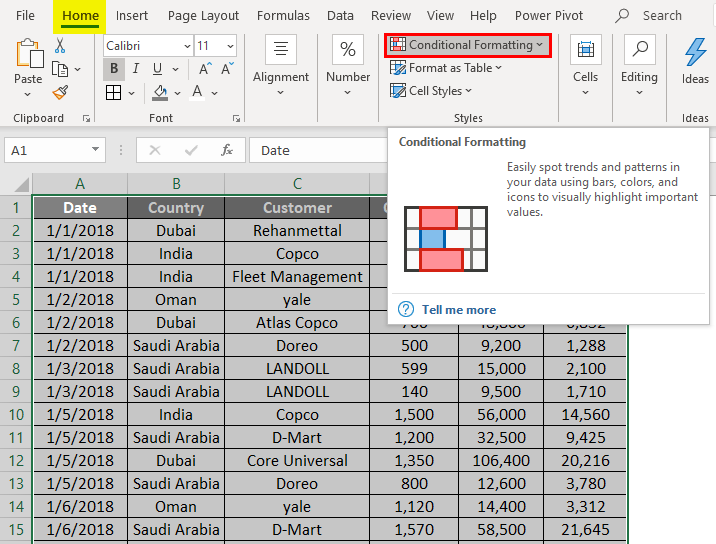The height and width of the screenshot is (544, 716).
Task: Select cell with value 106,400
Action: pos(501,460)
